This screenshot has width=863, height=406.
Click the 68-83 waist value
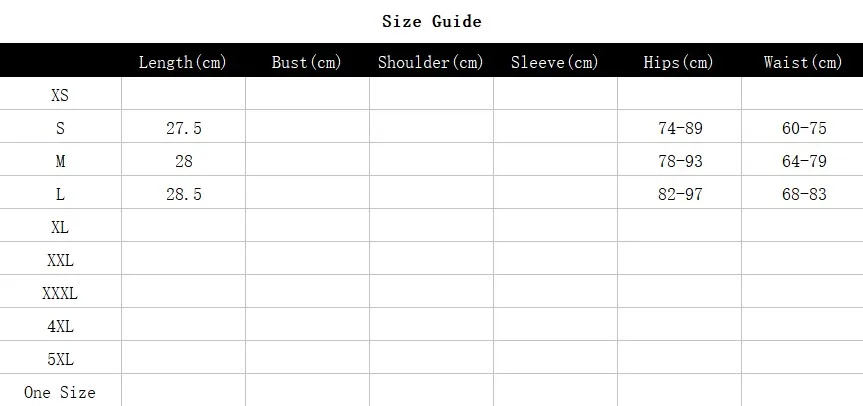pos(804,194)
